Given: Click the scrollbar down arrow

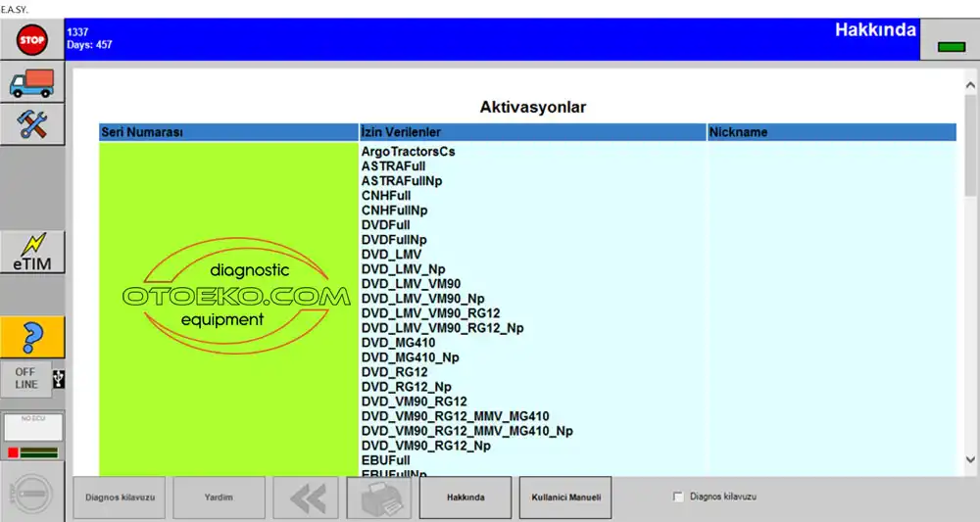Looking at the screenshot, I should click(970, 459).
